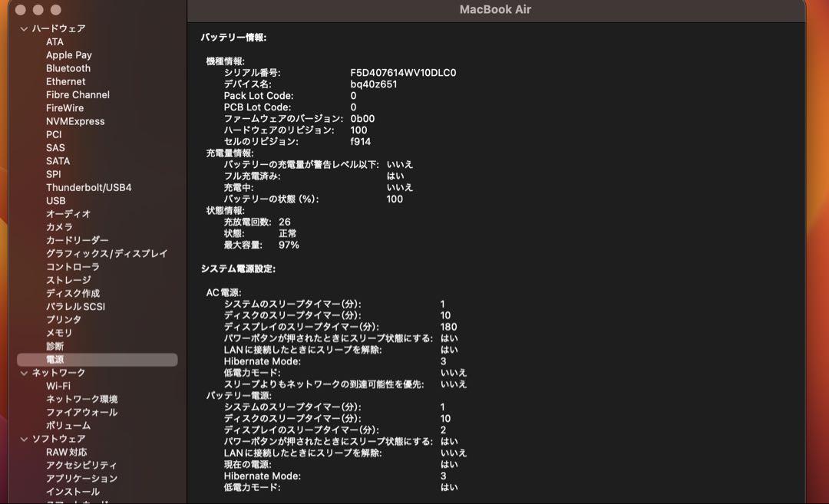Open the Bluetooth hardware entry

68,68
